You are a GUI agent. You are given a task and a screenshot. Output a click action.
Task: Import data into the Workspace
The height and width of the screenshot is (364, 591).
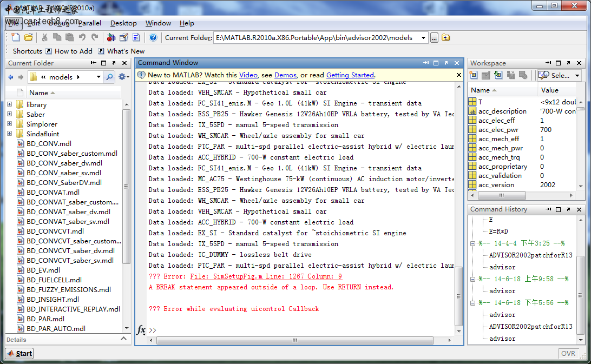click(x=498, y=75)
